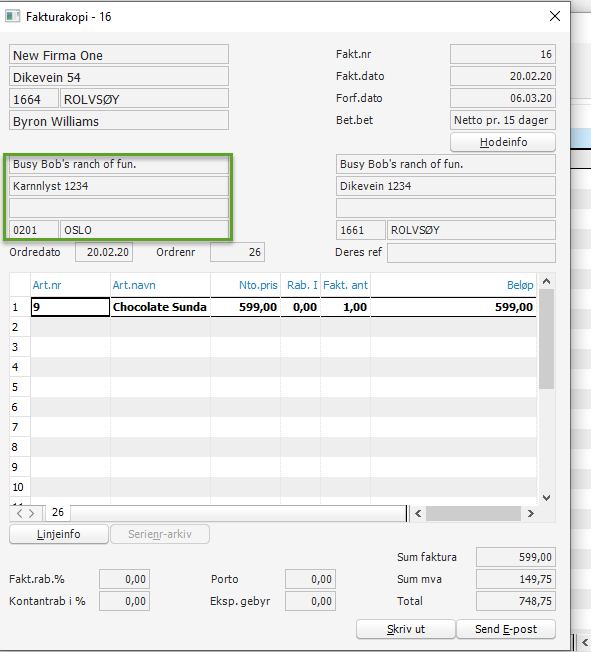This screenshot has width=591, height=652.
Task: Click the Ordrenr field showing 26
Action: (x=237, y=252)
